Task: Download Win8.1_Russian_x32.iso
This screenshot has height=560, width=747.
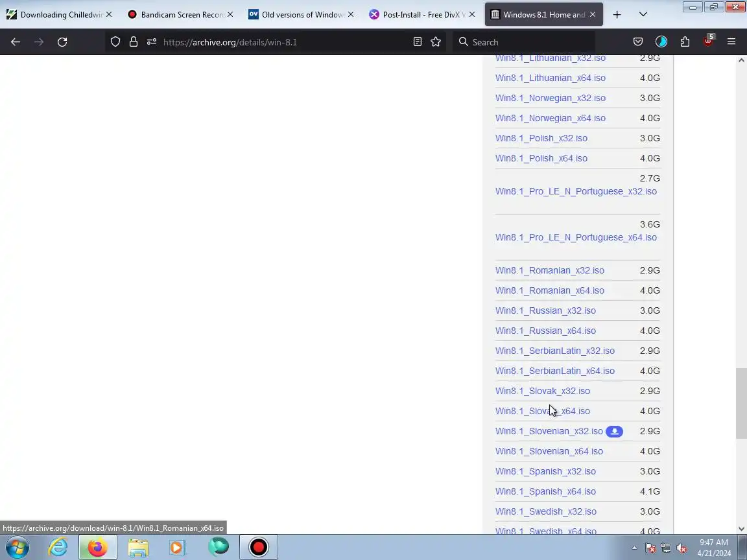Action: tap(545, 310)
